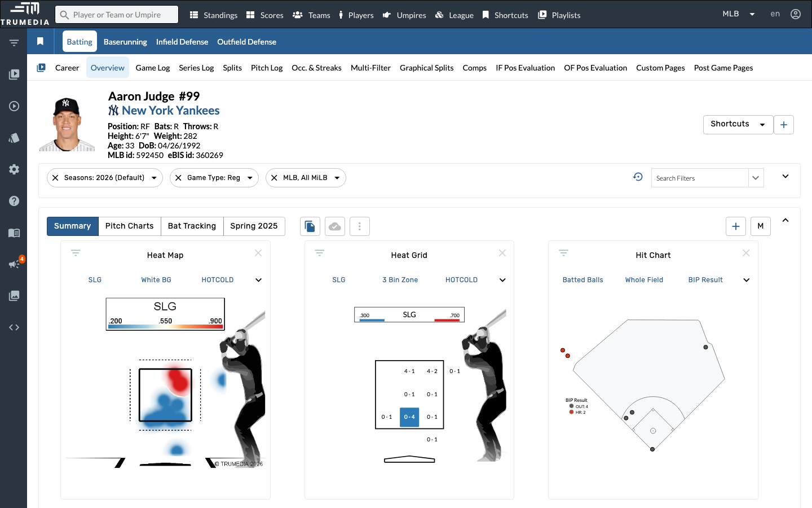The height and width of the screenshot is (508, 812).
Task: Click the video playlist icon beside Career
Action: [41, 68]
